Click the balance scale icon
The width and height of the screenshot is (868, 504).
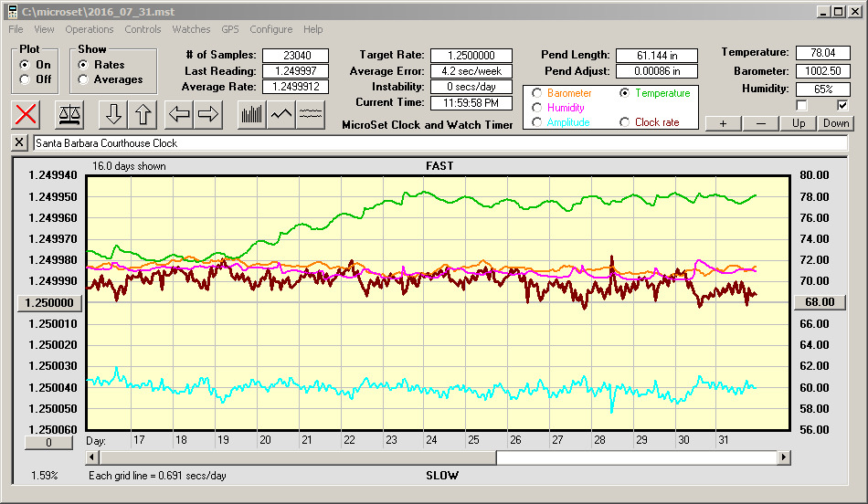(69, 114)
